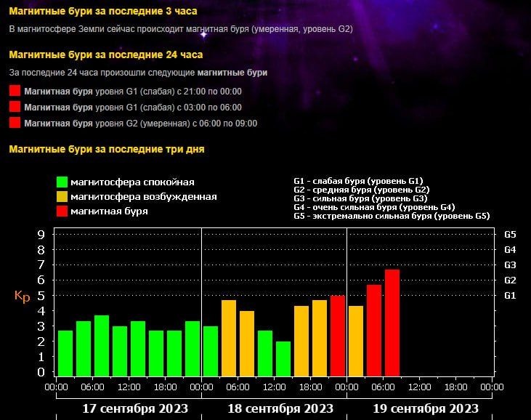
Task: Click the "19 сентября 2023" date label
Action: (426, 408)
